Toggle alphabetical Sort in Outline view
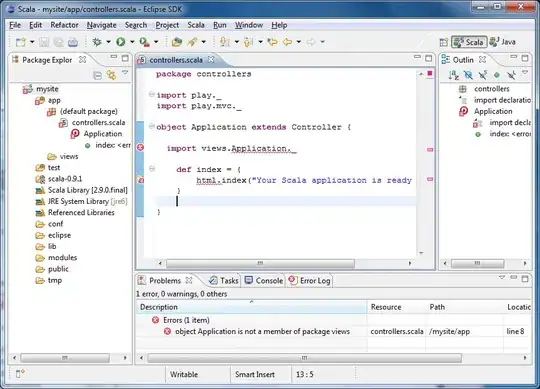Screen dimensions: 540x389 click(454, 75)
